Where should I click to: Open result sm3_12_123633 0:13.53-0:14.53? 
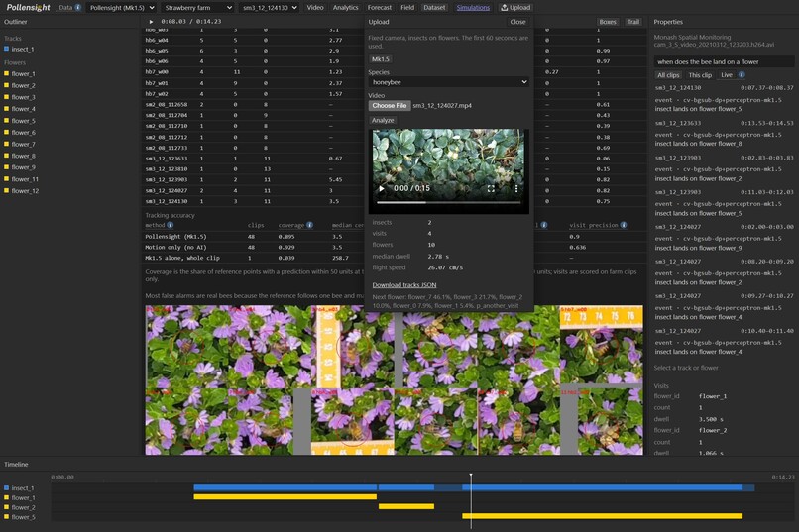point(724,133)
